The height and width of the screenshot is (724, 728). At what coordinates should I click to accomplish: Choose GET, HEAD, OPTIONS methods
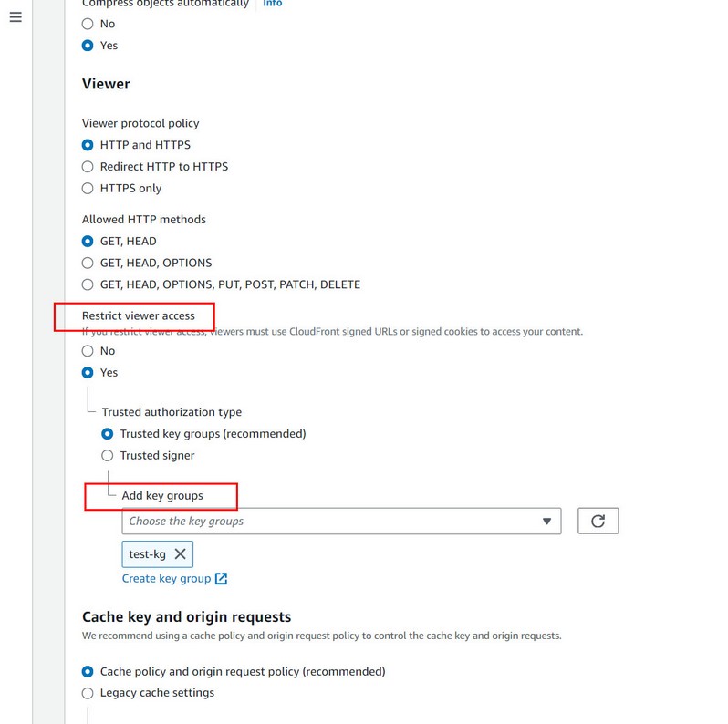pos(88,263)
